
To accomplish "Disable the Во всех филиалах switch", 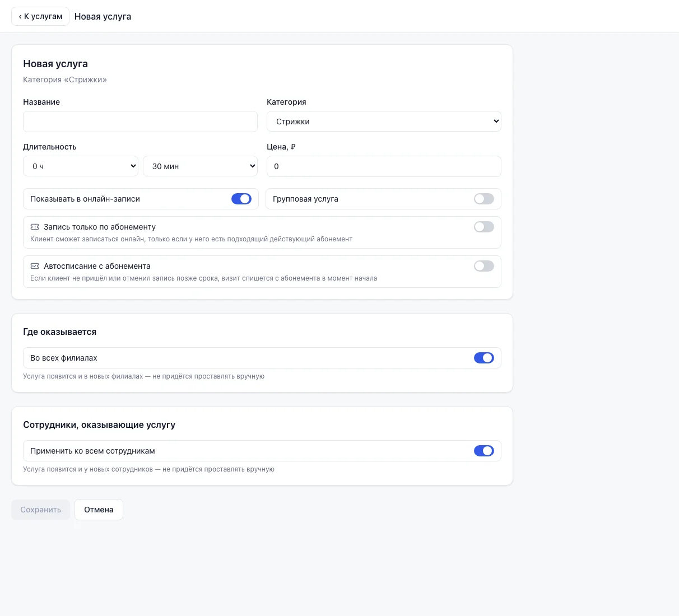I will coord(484,358).
